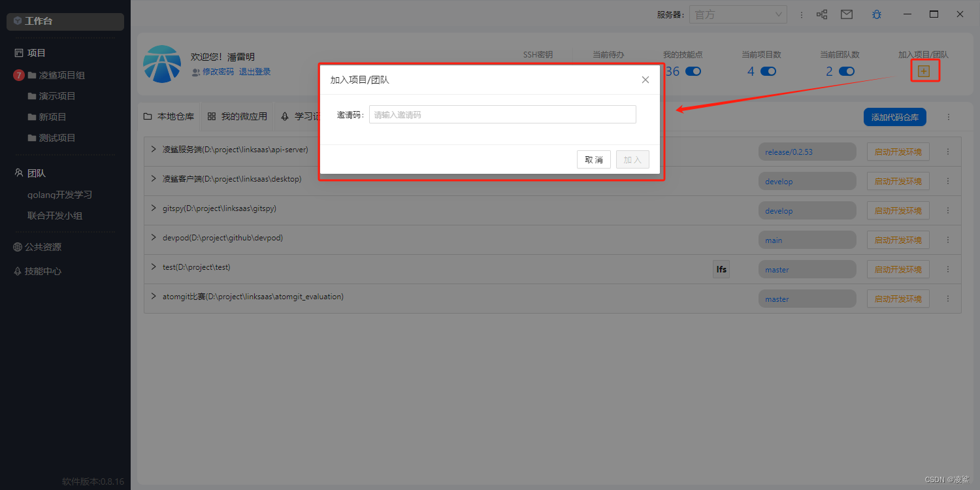Open golang开发学习 team in sidebar
The image size is (980, 490).
59,195
